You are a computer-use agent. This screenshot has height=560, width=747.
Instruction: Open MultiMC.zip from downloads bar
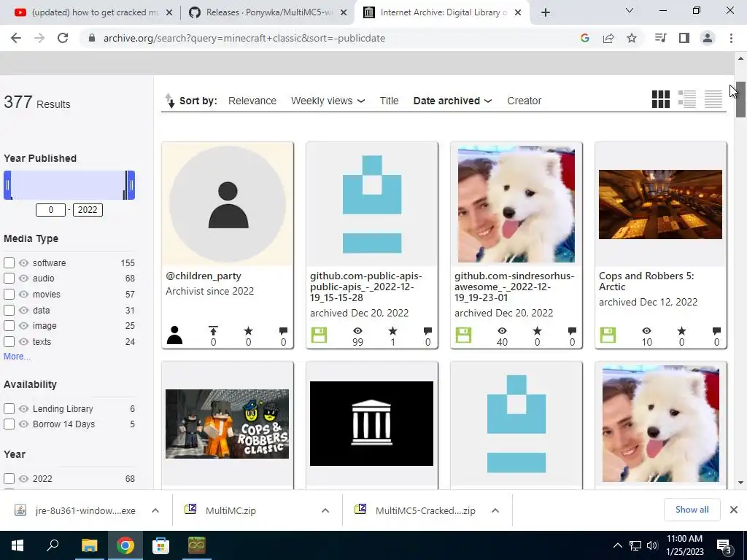(231, 510)
